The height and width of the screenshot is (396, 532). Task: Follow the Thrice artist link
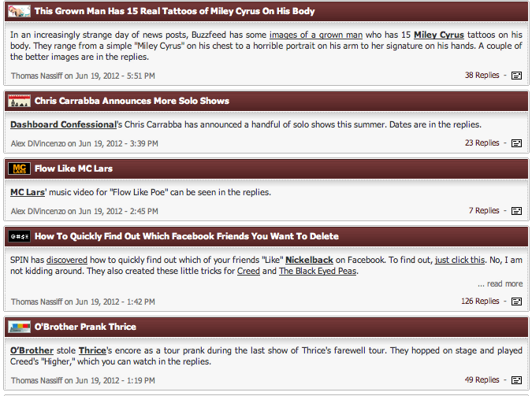[x=91, y=350]
